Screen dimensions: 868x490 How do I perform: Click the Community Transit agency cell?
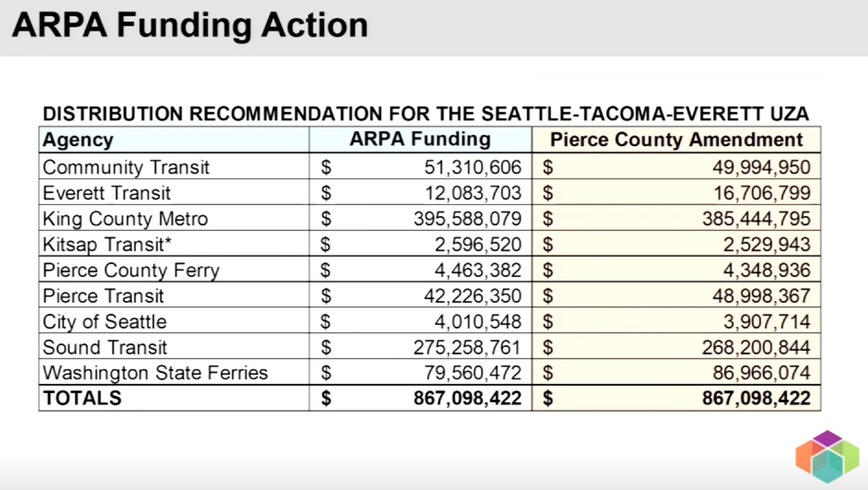pos(126,168)
